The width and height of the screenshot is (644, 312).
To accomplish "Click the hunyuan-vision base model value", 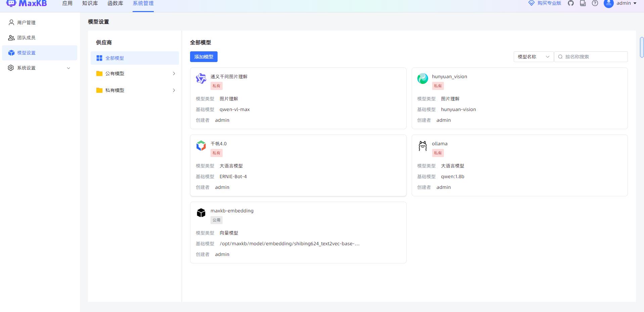I will (458, 109).
